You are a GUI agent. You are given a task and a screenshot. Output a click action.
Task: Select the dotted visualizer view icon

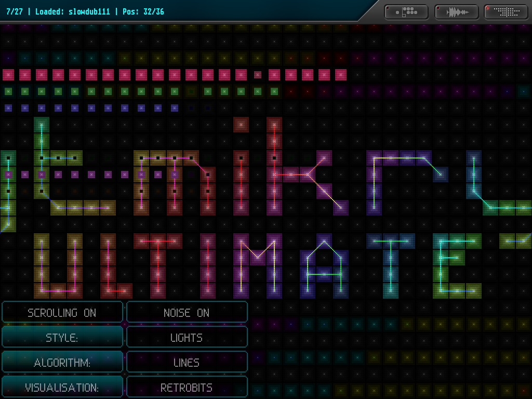tap(506, 12)
